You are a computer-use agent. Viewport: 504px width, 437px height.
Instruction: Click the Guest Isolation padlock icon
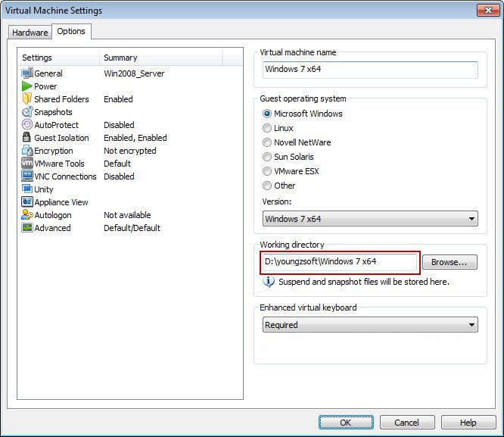point(26,137)
